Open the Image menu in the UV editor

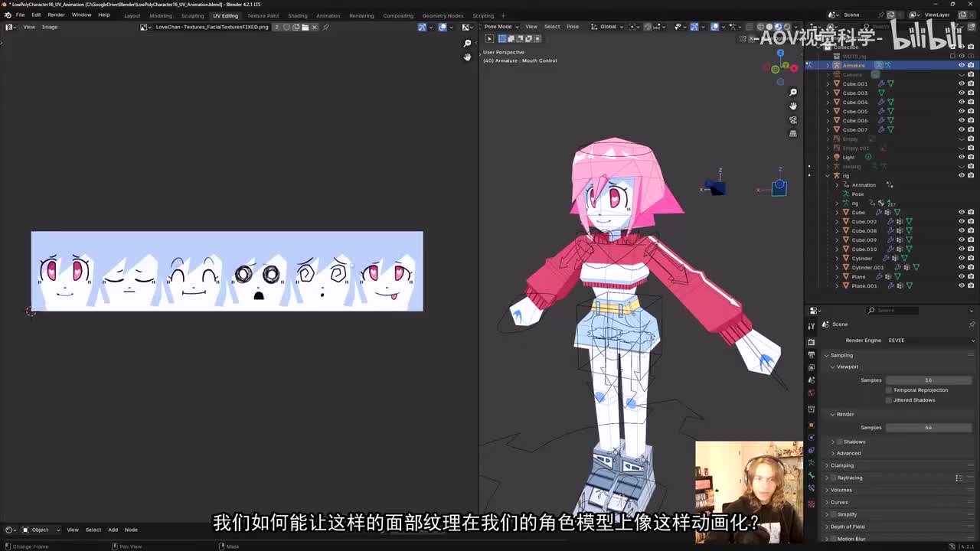pyautogui.click(x=50, y=27)
